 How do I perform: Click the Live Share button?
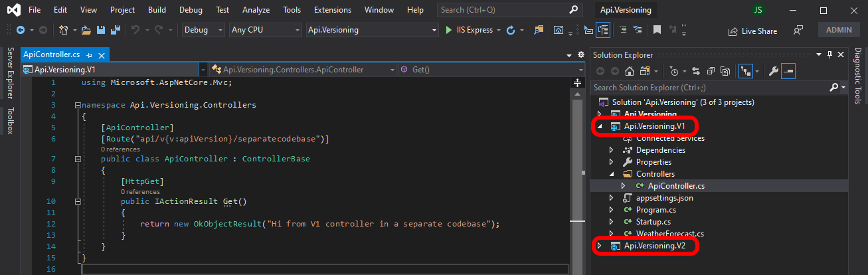[x=752, y=31]
